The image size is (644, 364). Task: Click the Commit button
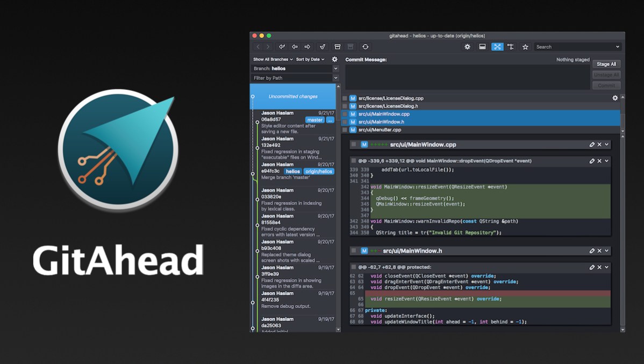click(606, 85)
